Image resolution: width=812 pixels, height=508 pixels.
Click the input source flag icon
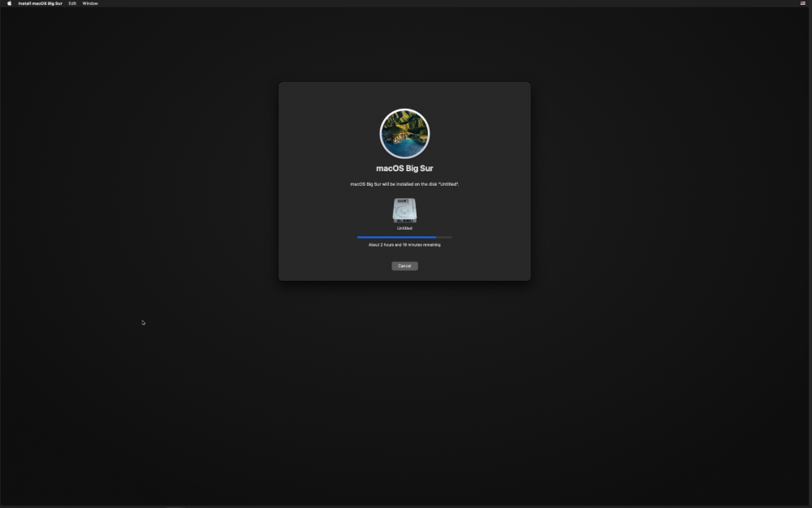pyautogui.click(x=803, y=3)
